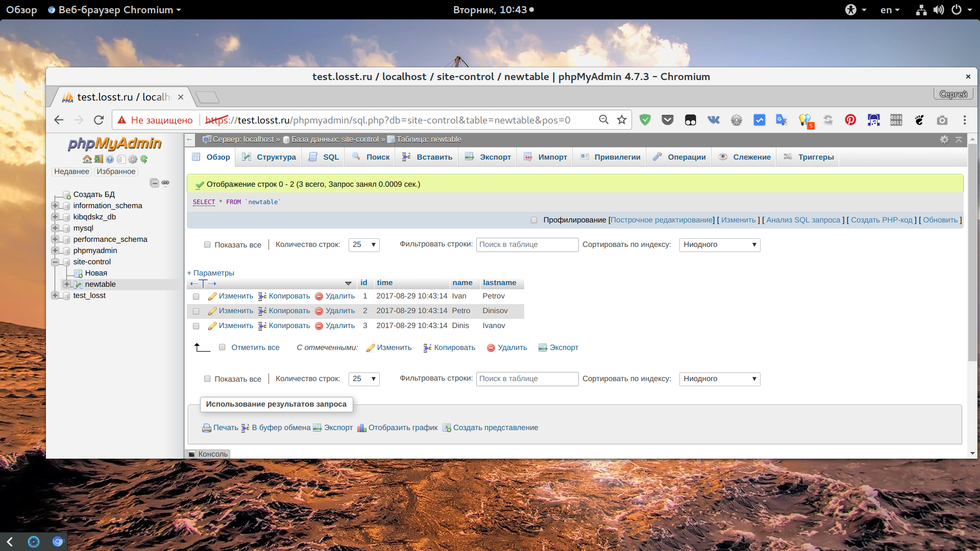The width and height of the screenshot is (980, 551).
Task: Expand newtable tree node
Action: coord(67,284)
